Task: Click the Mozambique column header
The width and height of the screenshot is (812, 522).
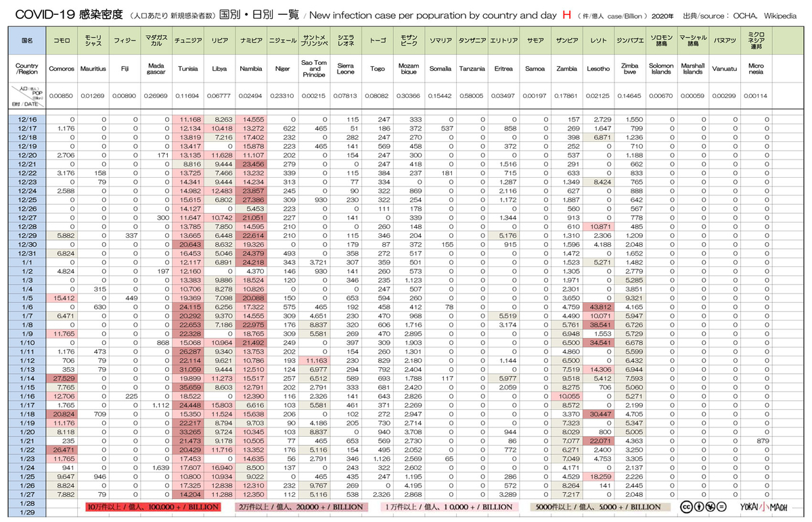Action: [409, 69]
